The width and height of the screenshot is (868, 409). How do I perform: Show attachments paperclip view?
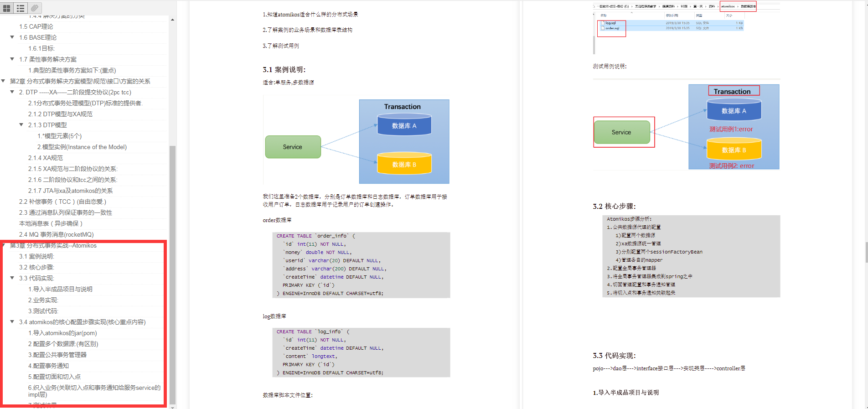(35, 8)
